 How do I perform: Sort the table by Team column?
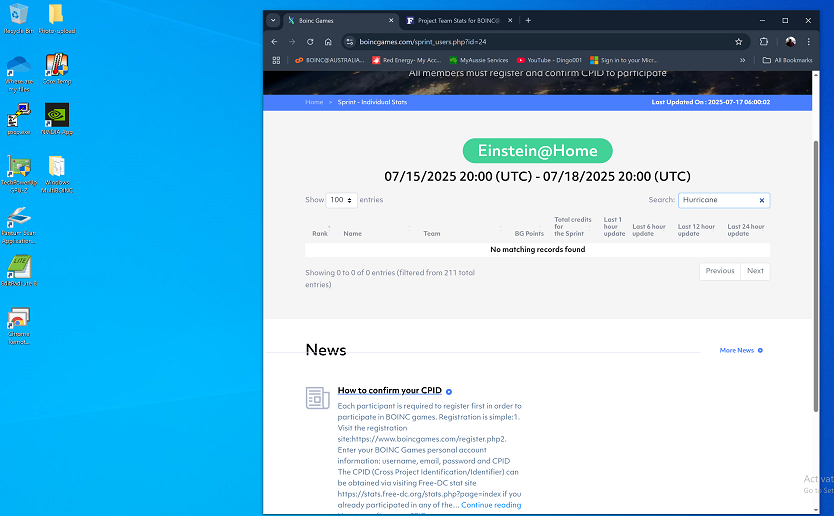click(x=431, y=234)
